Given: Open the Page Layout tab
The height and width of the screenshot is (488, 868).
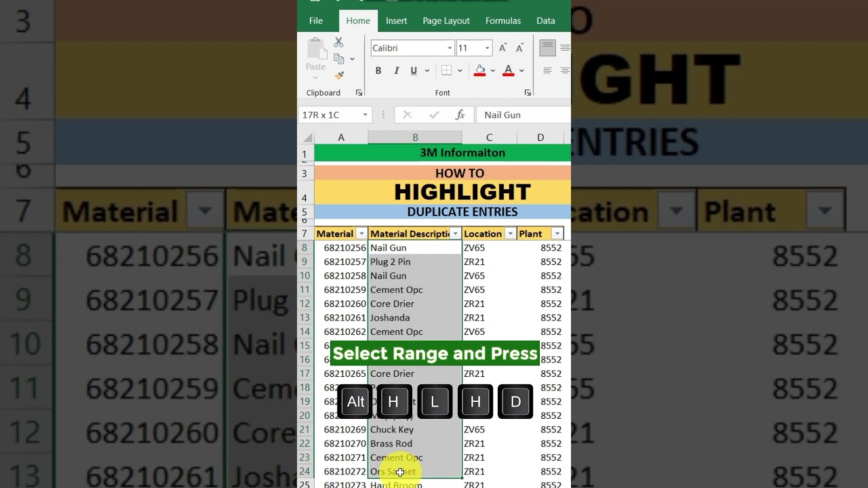Looking at the screenshot, I should 446,21.
